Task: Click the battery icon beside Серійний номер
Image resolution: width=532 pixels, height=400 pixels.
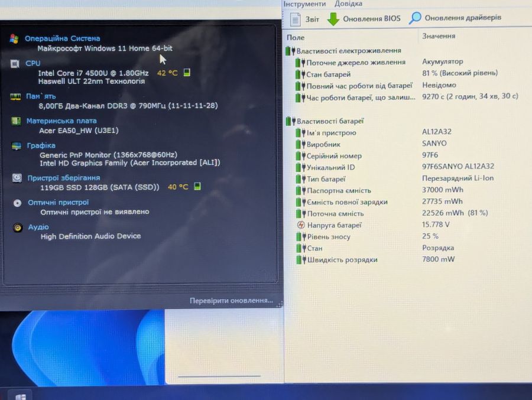Action: 300,156
